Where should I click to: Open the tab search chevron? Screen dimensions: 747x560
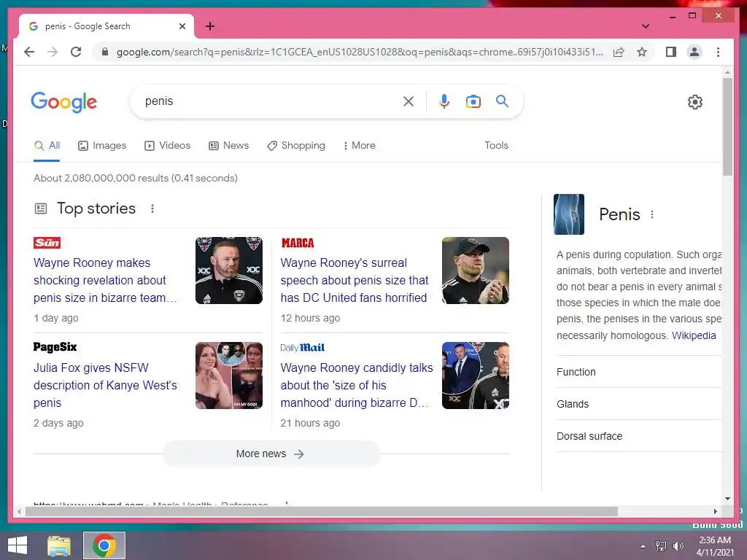pyautogui.click(x=646, y=26)
